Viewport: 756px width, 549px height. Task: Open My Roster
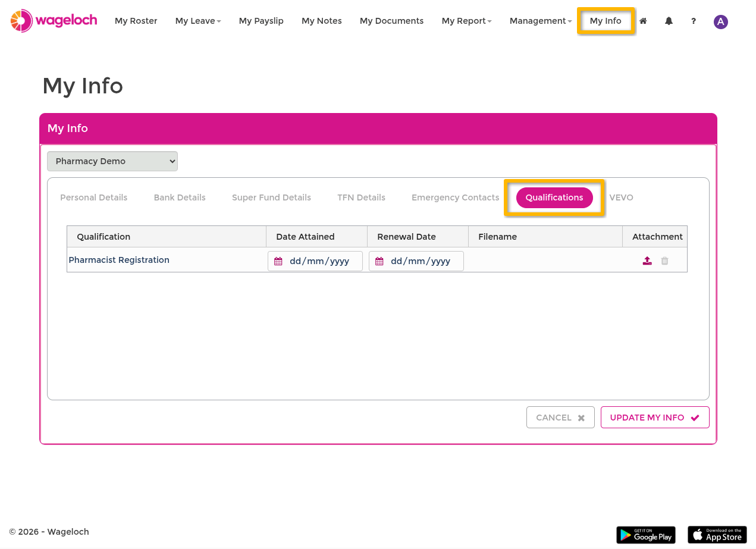(136, 21)
